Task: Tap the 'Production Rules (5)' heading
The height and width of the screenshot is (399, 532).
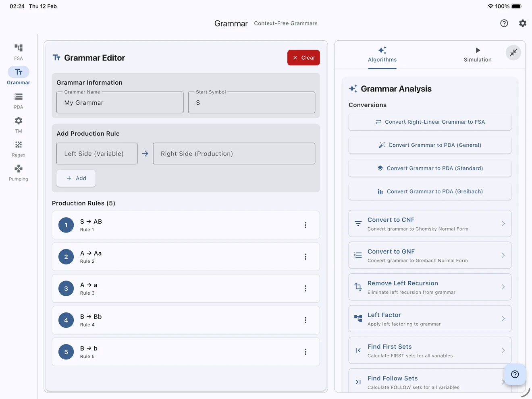Action: point(83,203)
